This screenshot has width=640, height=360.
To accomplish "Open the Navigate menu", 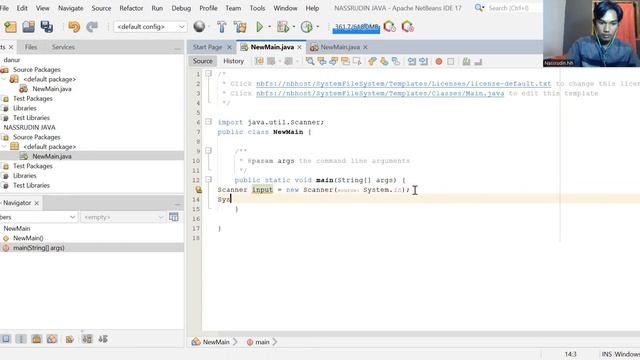I will [70, 8].
